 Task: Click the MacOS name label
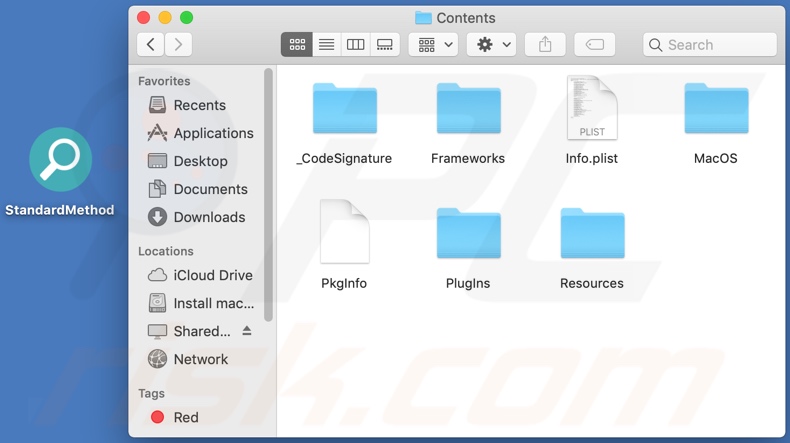point(715,159)
